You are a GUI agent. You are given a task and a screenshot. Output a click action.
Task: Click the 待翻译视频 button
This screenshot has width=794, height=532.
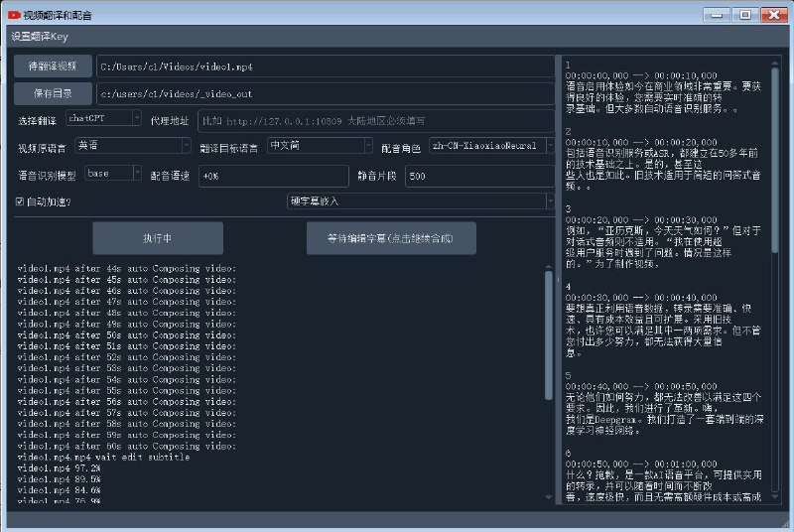tap(53, 66)
